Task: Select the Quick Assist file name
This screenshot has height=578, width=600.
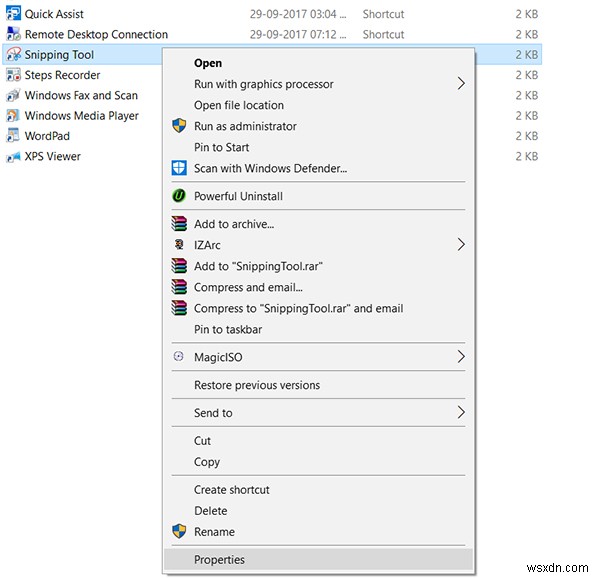Action: coord(54,14)
